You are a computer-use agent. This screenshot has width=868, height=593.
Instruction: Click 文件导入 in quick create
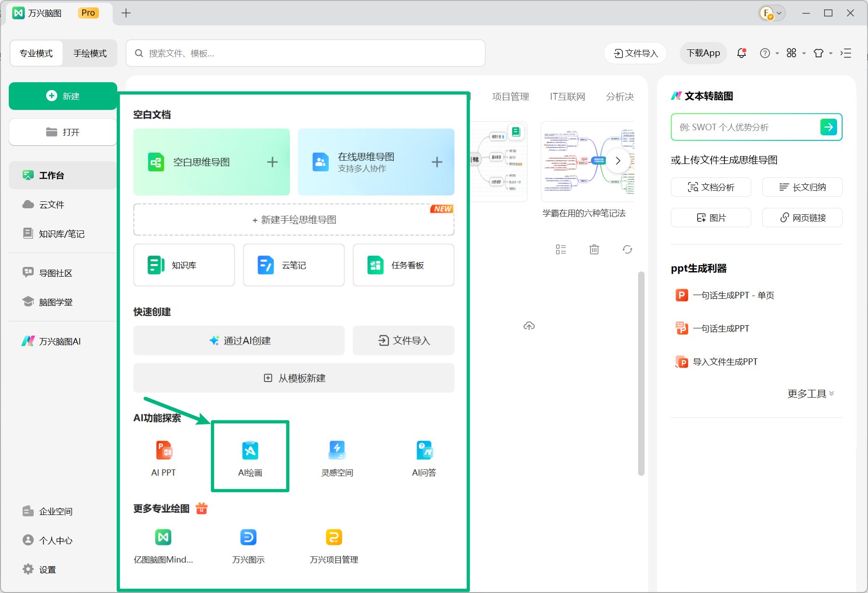[404, 340]
